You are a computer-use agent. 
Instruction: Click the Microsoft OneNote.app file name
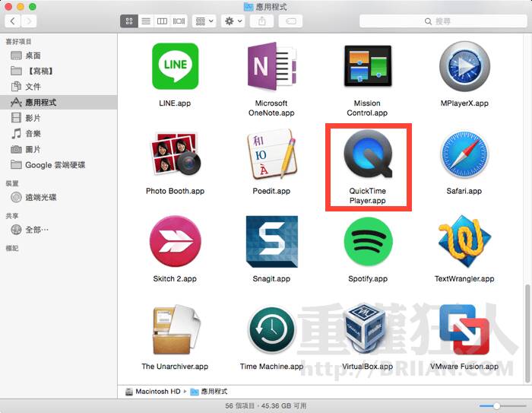coord(271,108)
